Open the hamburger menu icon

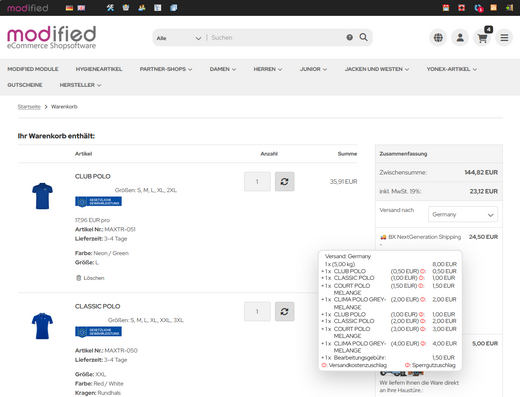[x=504, y=38]
